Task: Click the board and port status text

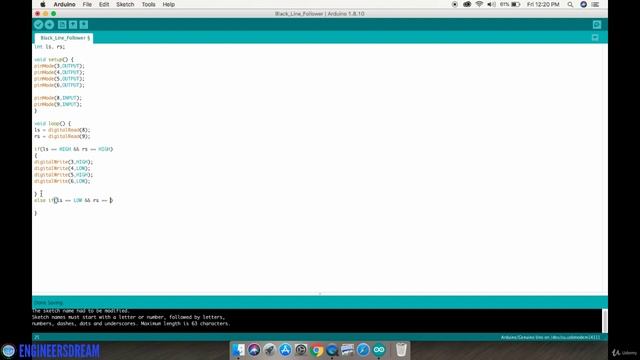Action: click(550, 338)
